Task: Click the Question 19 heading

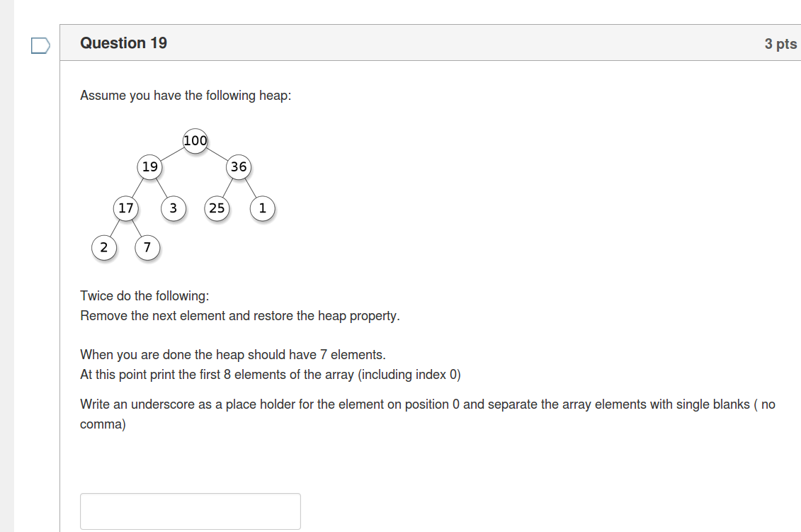Action: click(x=124, y=43)
